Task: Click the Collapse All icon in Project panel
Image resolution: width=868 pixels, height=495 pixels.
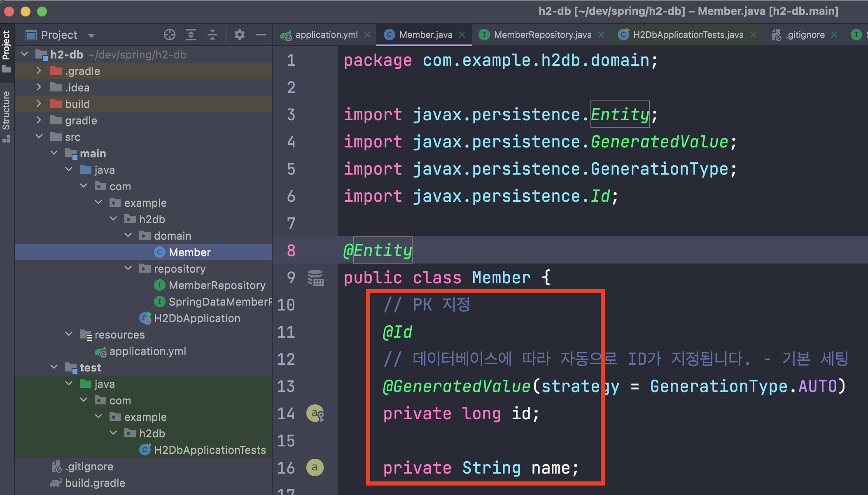Action: 212,35
